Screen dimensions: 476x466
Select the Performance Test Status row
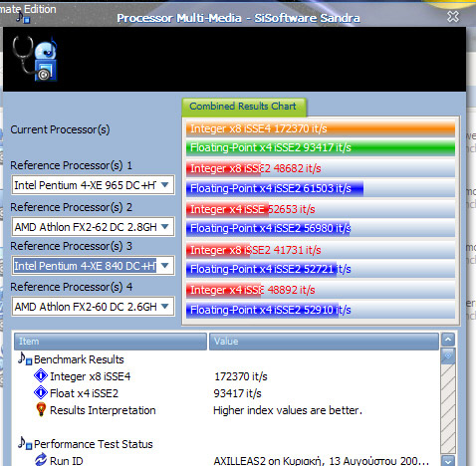pos(227,444)
